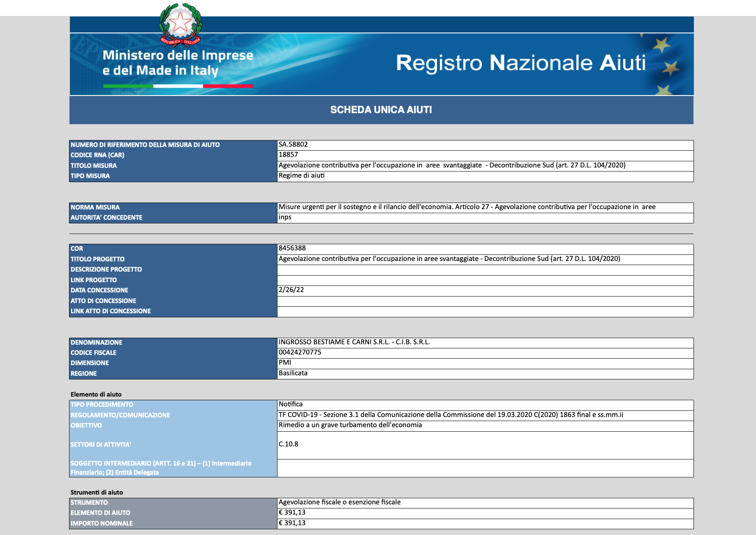
Task: Select the DATA CONCESSIONE value 2/26/22
Action: [x=485, y=290]
